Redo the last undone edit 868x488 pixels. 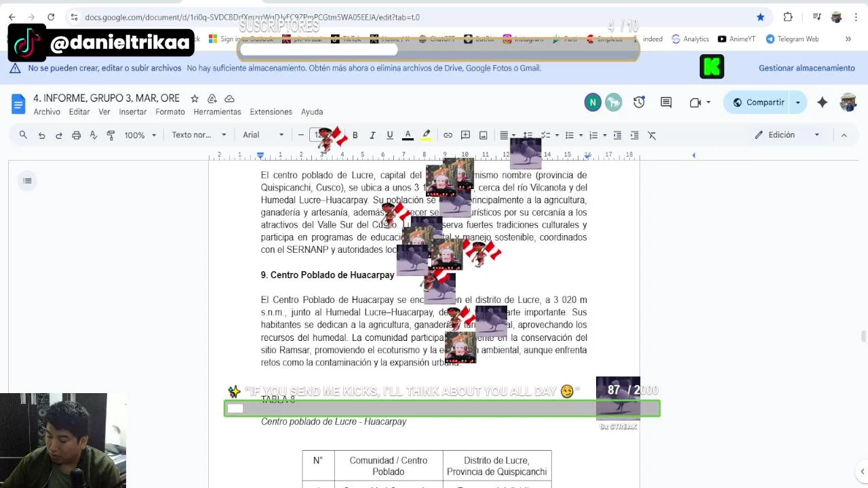pyautogui.click(x=59, y=135)
